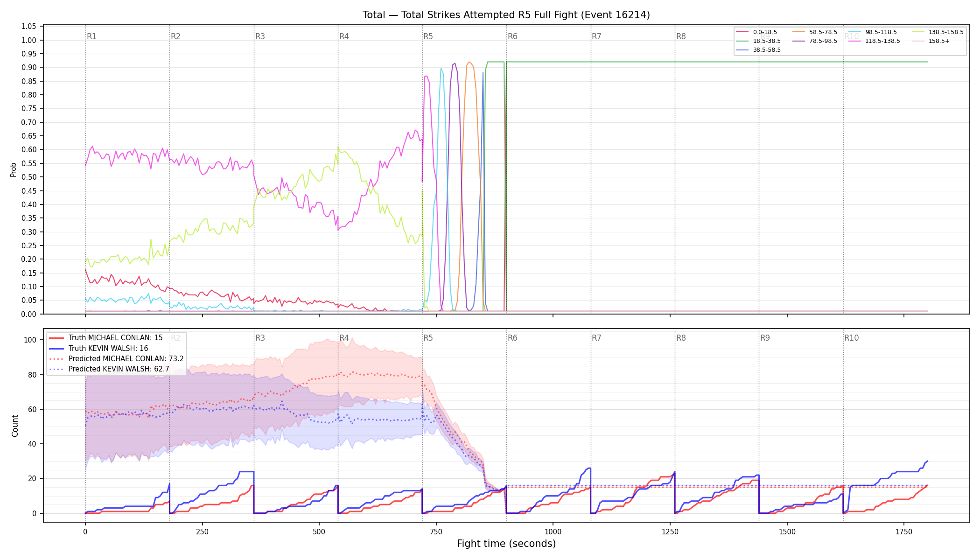Click the R3 round label in bottom chart

(260, 338)
